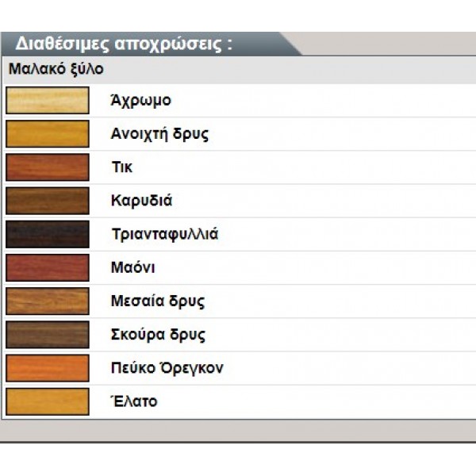Click the Τριανταφυλλιά label
The image size is (476, 476).
coord(165,234)
